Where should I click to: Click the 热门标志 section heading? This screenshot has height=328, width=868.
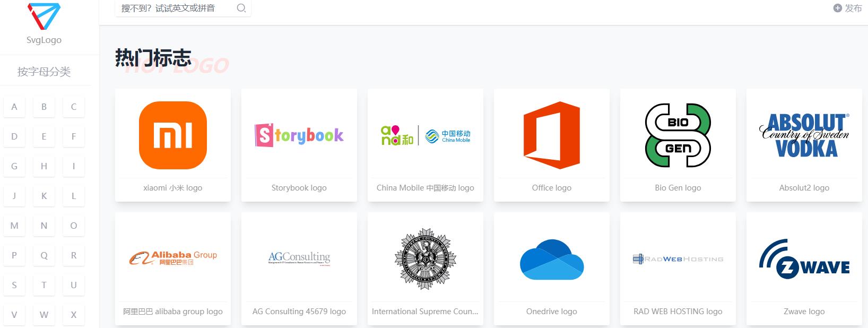153,58
